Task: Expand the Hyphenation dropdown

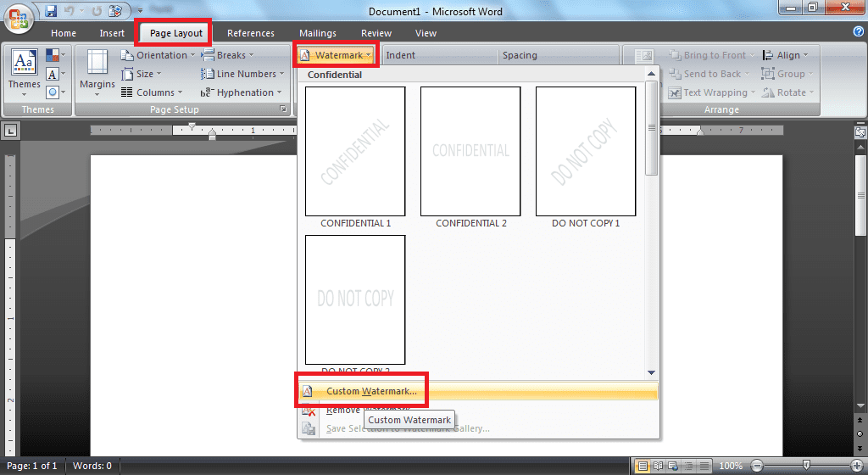Action: coord(242,92)
